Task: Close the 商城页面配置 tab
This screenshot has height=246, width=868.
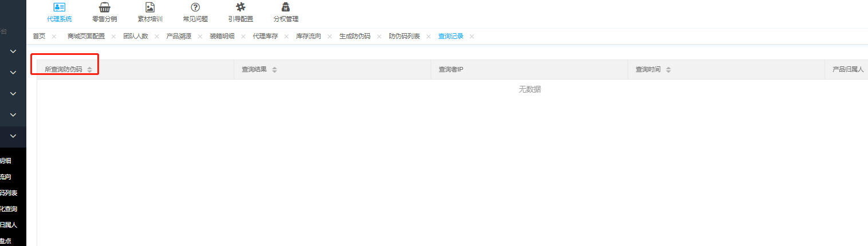Action: (113, 37)
